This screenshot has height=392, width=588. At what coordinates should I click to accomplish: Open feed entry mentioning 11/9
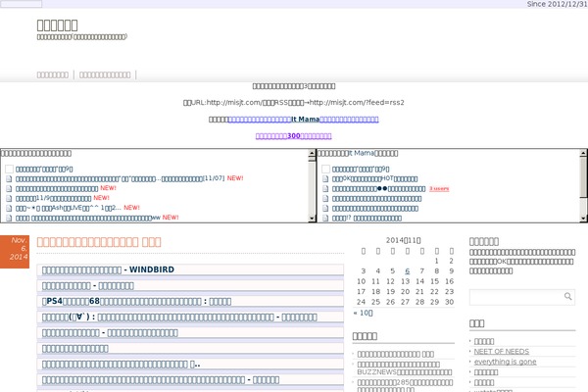coord(53,198)
